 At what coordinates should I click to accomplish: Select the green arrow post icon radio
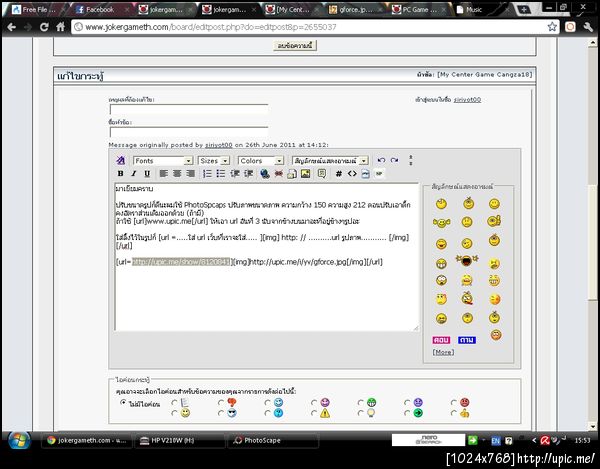click(x=408, y=413)
